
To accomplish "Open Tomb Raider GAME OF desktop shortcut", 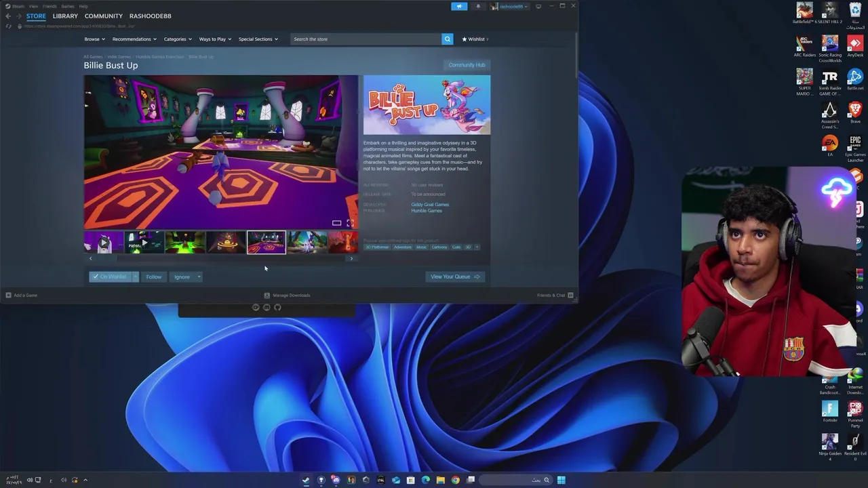I will [830, 83].
